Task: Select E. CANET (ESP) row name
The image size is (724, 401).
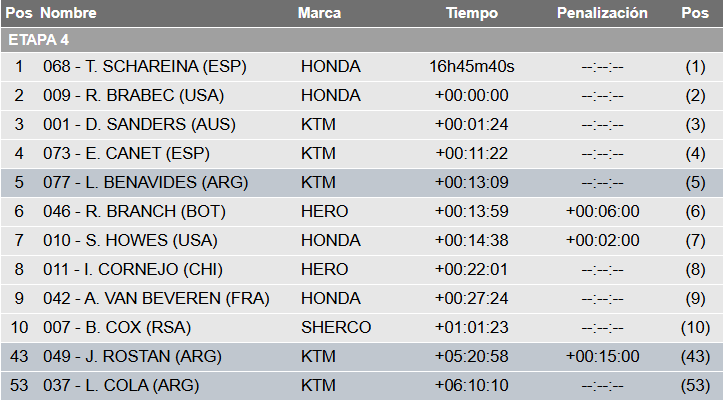Action: [130, 154]
